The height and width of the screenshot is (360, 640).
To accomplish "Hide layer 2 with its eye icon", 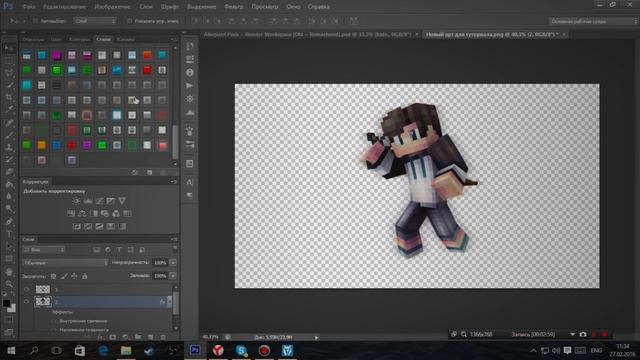I will coord(27,302).
